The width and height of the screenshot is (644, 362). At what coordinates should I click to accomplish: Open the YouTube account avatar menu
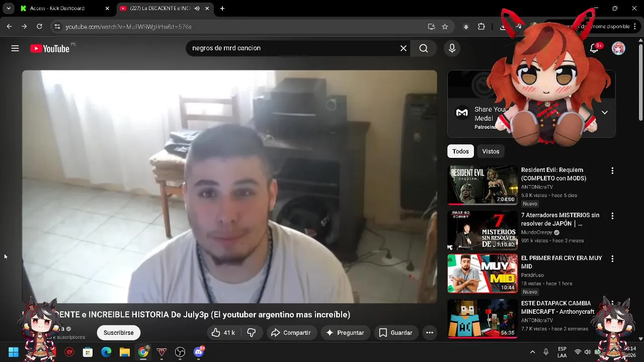(618, 48)
